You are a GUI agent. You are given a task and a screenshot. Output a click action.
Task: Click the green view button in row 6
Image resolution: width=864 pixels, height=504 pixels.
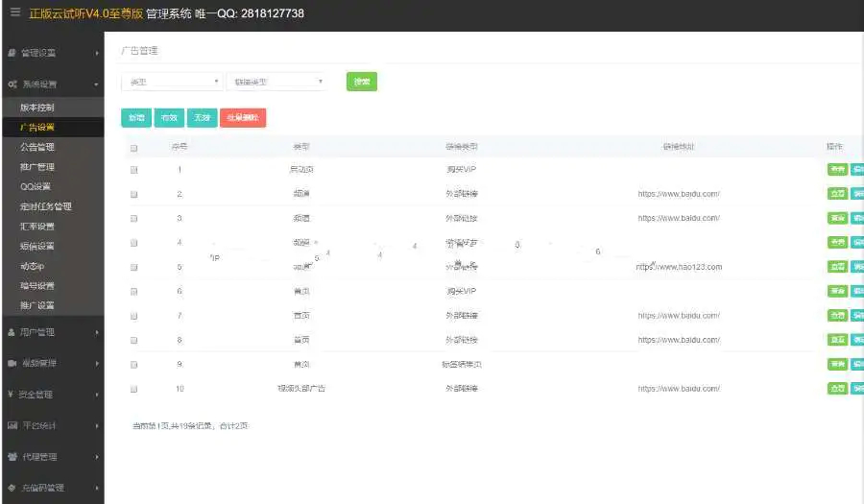click(x=837, y=291)
